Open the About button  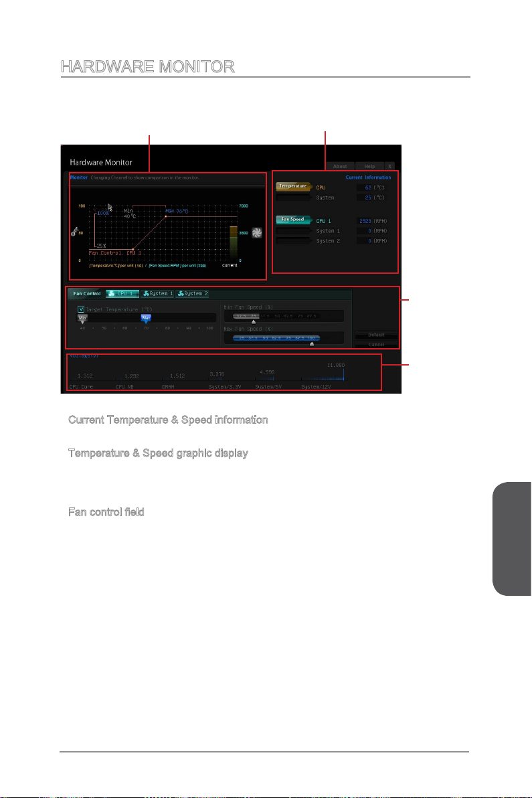click(340, 167)
